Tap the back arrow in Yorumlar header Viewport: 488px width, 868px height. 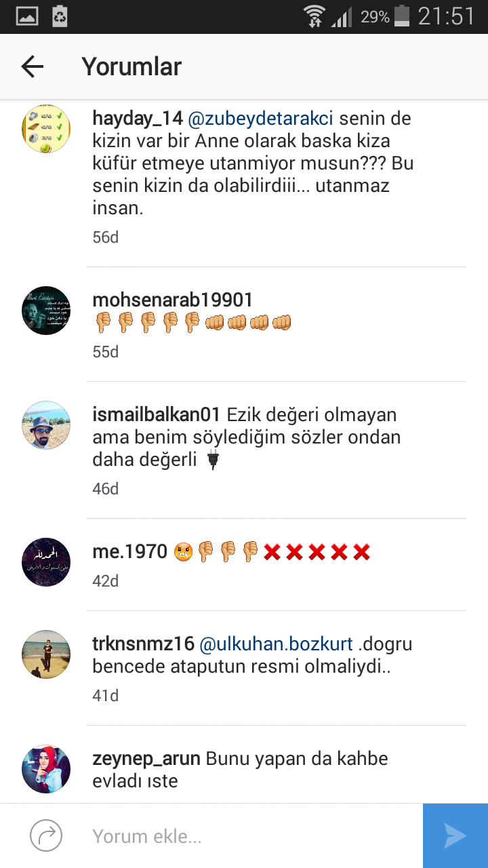pyautogui.click(x=32, y=66)
